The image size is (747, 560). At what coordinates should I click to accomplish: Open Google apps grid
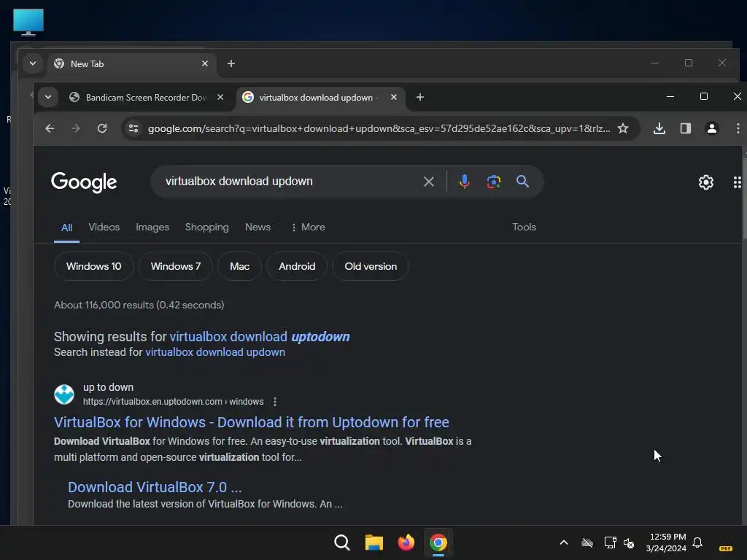tap(737, 182)
